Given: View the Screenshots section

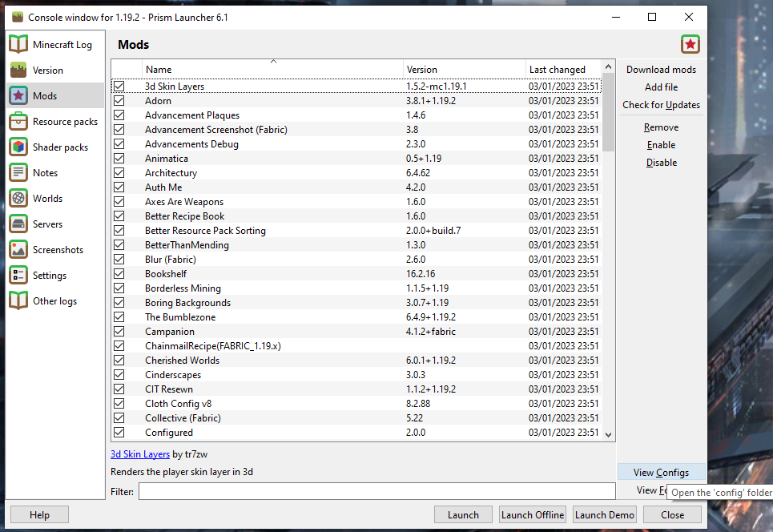Looking at the screenshot, I should coord(58,249).
